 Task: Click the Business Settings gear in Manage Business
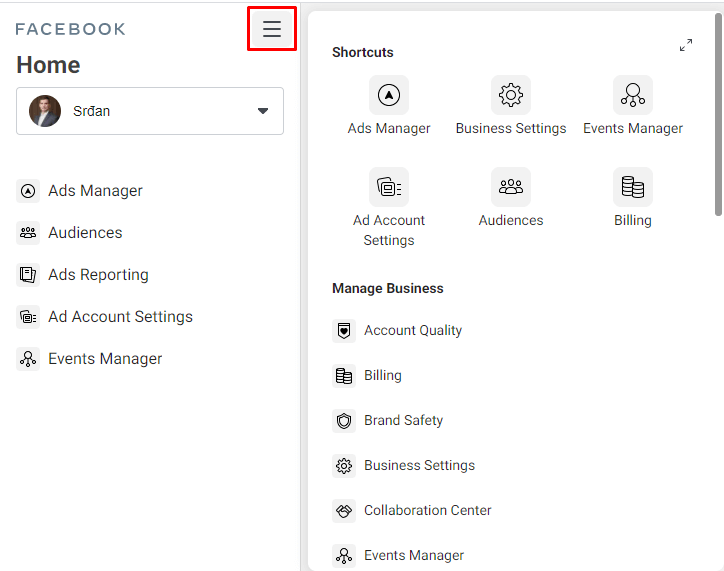(344, 466)
